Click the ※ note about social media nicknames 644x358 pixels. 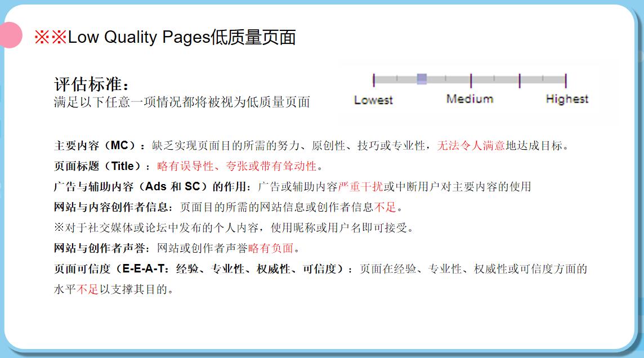[x=234, y=228]
